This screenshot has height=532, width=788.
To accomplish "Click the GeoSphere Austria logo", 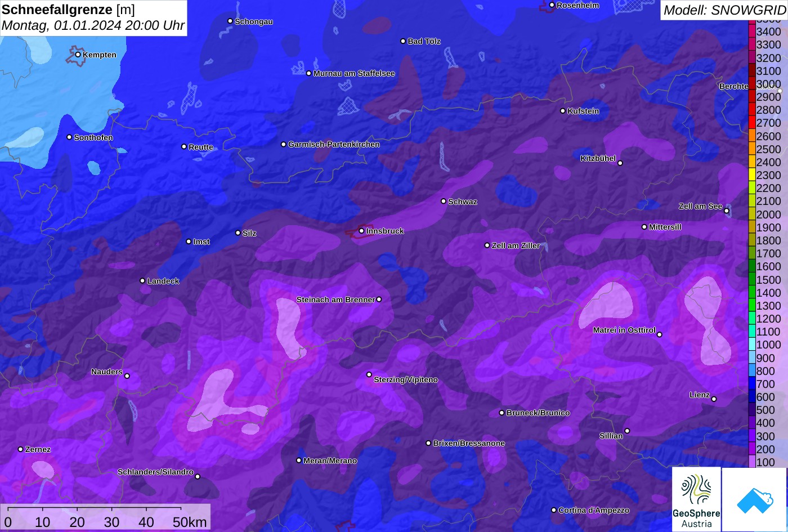I will pyautogui.click(x=696, y=499).
